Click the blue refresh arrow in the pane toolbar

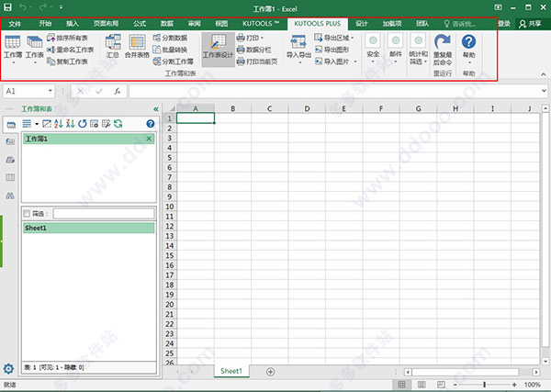pos(83,124)
